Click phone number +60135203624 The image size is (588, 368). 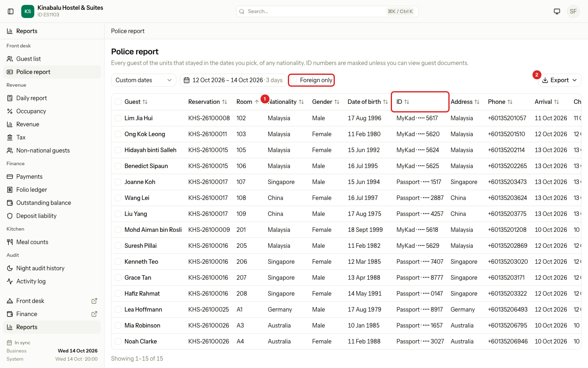[508, 198]
